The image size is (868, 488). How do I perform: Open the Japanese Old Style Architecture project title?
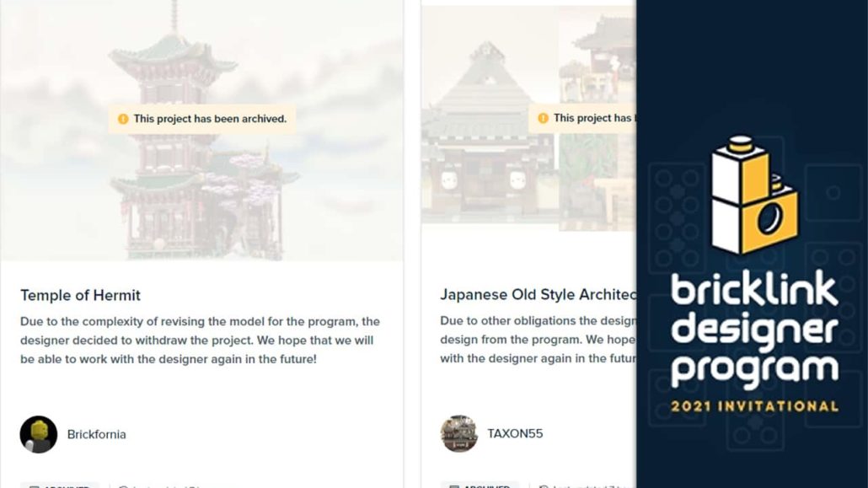tap(538, 295)
